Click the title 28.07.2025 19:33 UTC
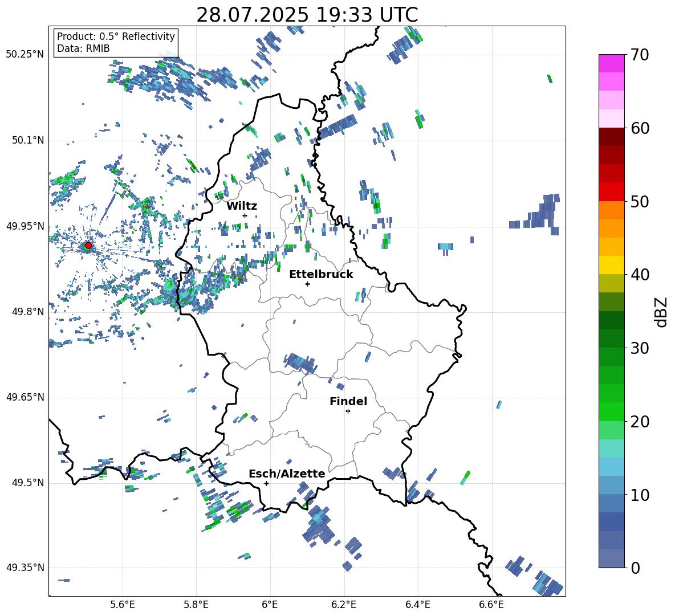Image resolution: width=675 pixels, height=616 pixels. pos(307,15)
